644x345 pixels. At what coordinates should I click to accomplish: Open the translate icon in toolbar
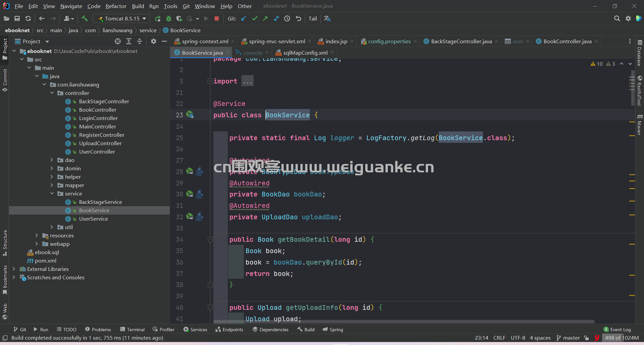click(327, 19)
